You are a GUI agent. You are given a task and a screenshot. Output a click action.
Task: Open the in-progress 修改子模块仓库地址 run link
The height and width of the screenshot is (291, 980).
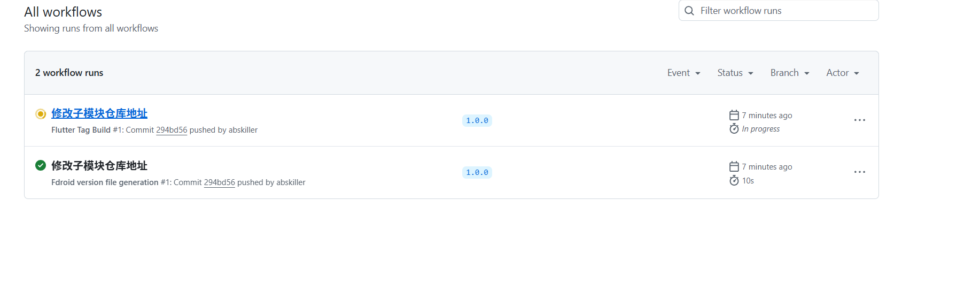point(99,113)
